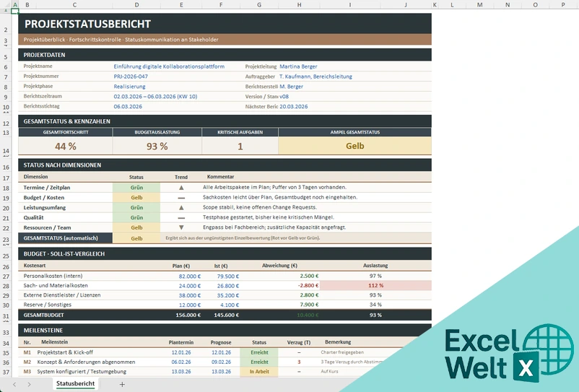
Task: Add a new sheet with plus icon
Action: tap(122, 384)
